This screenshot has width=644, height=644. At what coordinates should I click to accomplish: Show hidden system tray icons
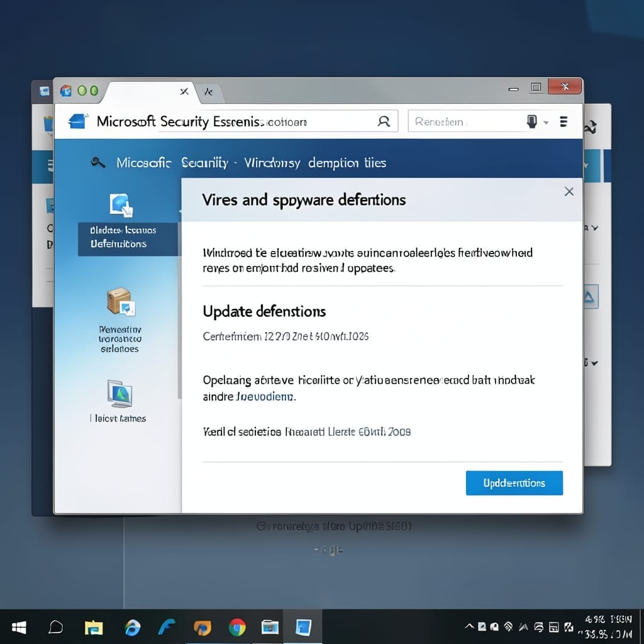click(469, 626)
